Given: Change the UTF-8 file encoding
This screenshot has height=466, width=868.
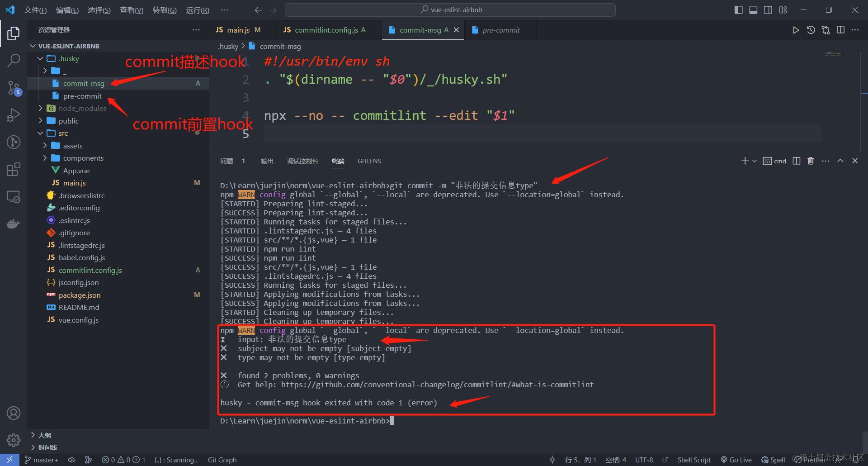Looking at the screenshot, I should click(644, 460).
